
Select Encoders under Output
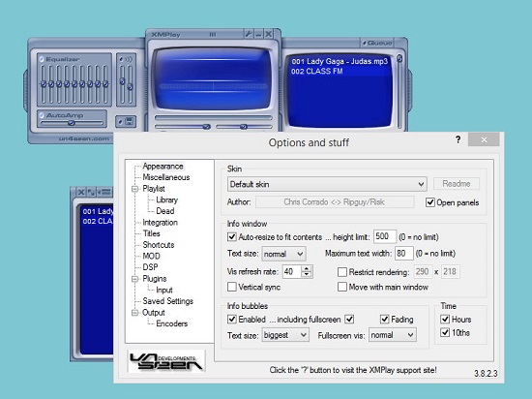tap(171, 323)
